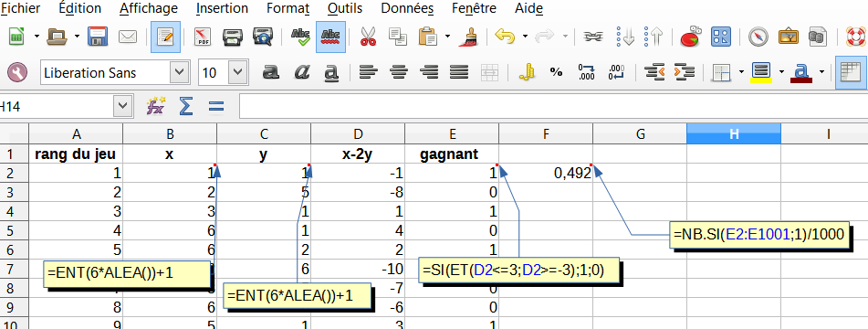Open Styles and Formatting wrench icon
Screen dimensions: 868x329
coord(16,72)
